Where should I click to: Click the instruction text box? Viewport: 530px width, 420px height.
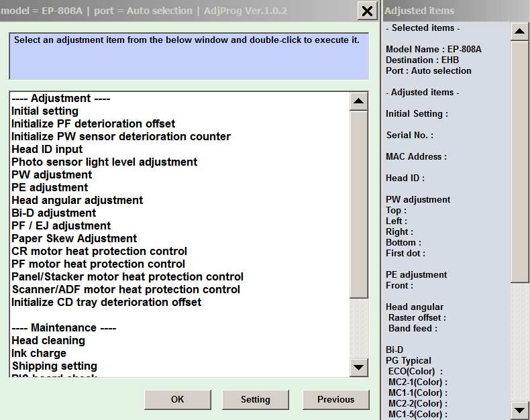[x=189, y=56]
